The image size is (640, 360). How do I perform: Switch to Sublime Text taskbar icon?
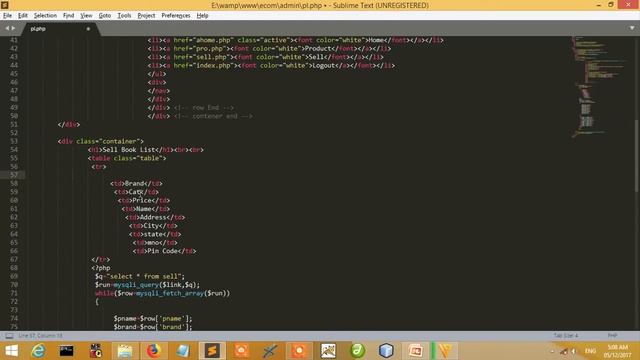[212, 351]
